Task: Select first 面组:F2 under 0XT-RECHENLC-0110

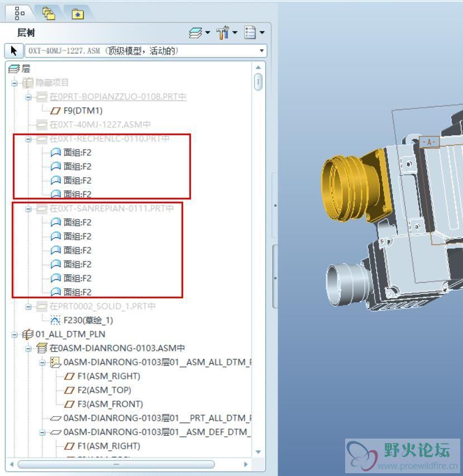Action: [x=78, y=153]
